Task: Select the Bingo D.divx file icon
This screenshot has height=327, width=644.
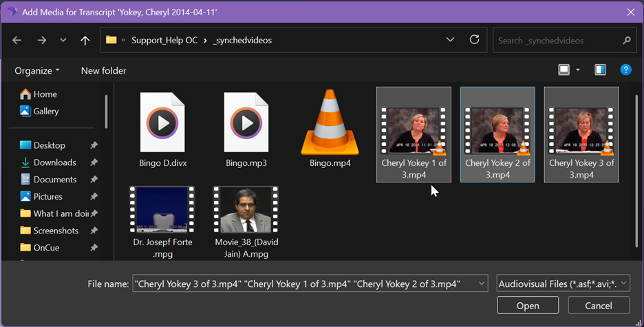Action: (x=162, y=124)
